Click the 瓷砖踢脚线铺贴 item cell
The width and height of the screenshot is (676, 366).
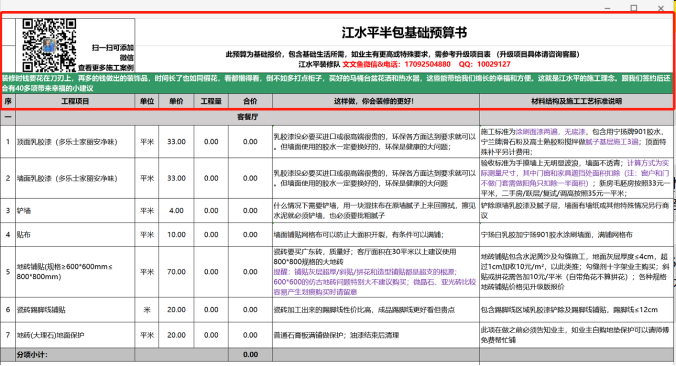[x=75, y=310]
